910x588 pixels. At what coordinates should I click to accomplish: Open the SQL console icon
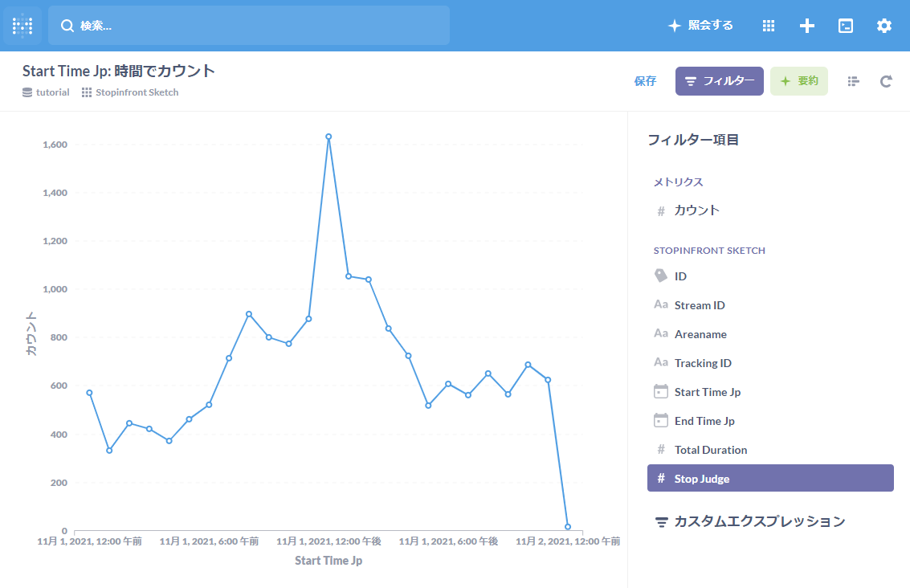846,26
